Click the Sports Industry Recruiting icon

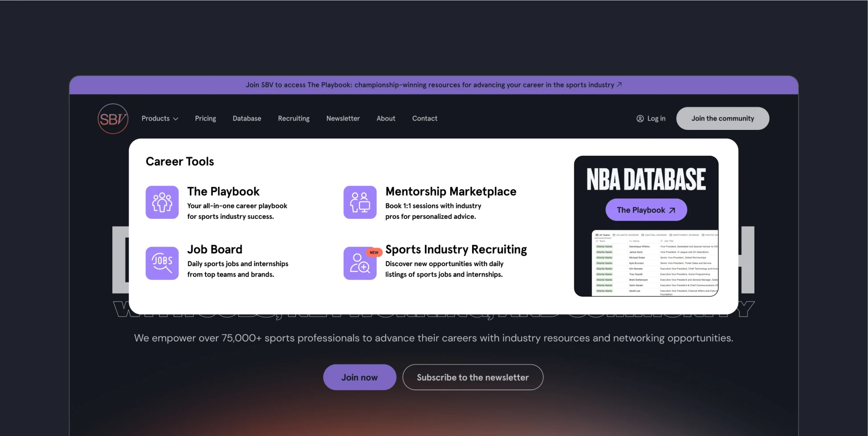tap(360, 263)
